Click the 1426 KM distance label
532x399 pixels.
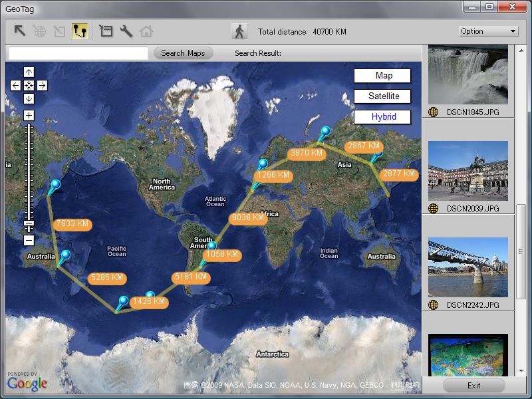point(149,302)
